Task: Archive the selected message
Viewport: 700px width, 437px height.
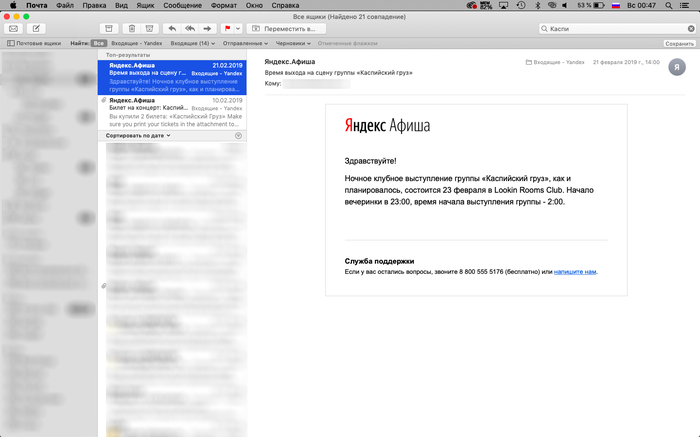Action: tap(109, 29)
